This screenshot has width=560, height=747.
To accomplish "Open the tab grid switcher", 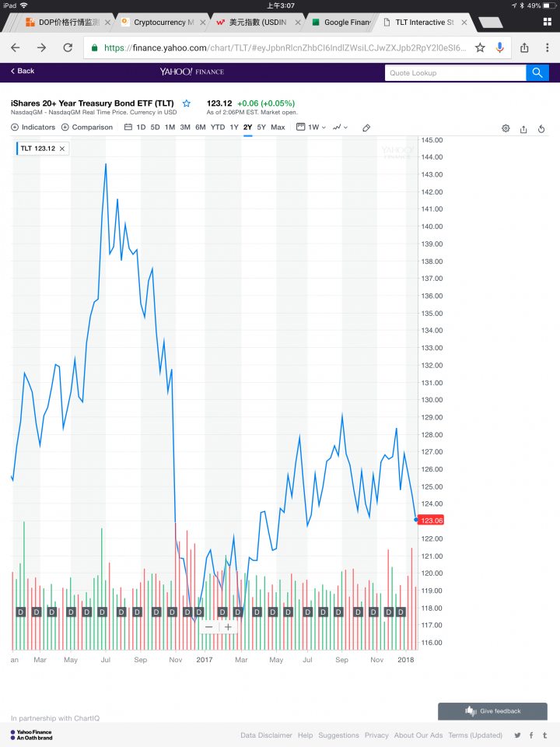I will click(x=547, y=22).
